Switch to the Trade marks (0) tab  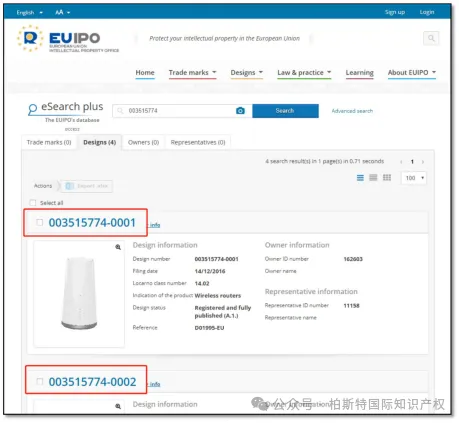(49, 142)
